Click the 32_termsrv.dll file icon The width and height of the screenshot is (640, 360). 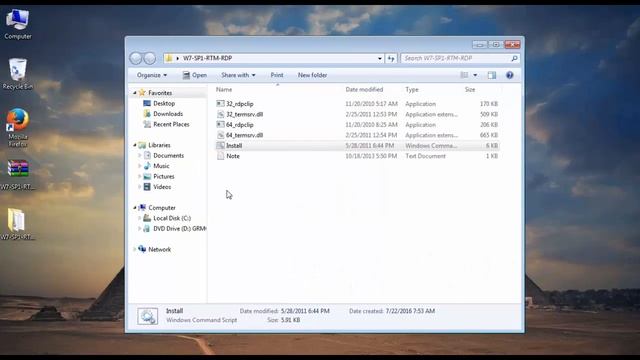pyautogui.click(x=220, y=114)
